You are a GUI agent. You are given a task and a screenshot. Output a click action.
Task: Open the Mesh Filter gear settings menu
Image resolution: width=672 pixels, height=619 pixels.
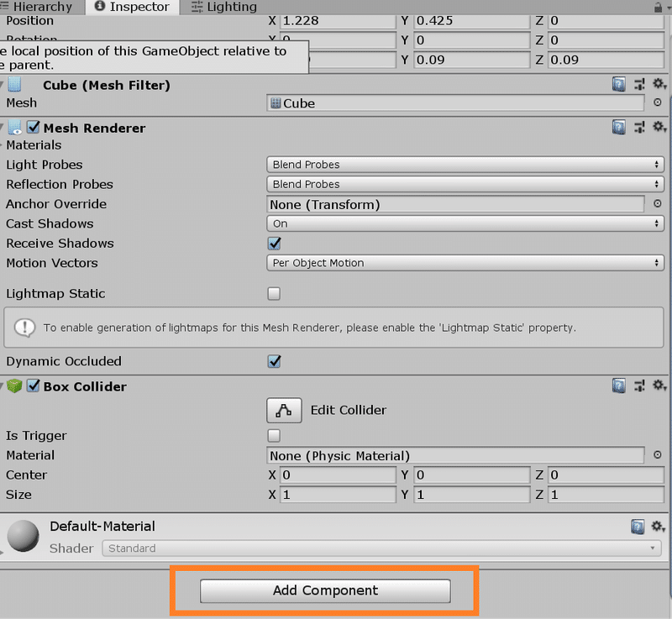(659, 84)
